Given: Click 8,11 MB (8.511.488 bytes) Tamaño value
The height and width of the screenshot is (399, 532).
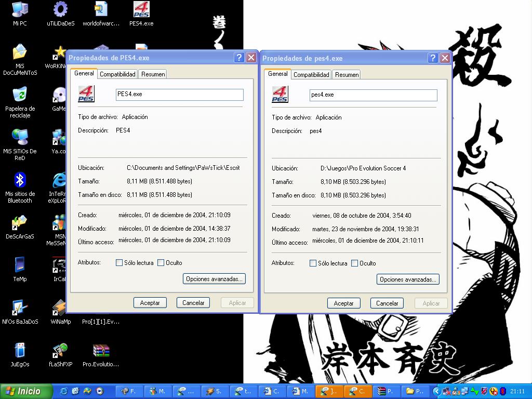Looking at the screenshot, I should coord(159,181).
